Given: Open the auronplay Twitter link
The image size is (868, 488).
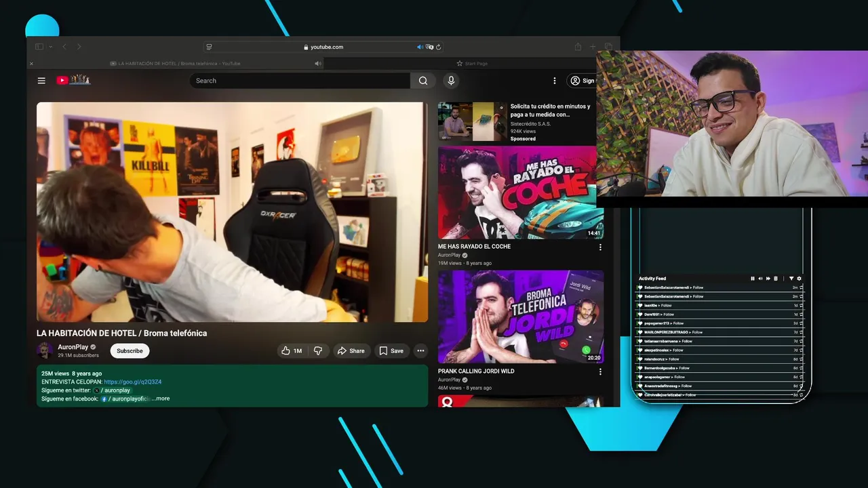Looking at the screenshot, I should click(x=112, y=390).
